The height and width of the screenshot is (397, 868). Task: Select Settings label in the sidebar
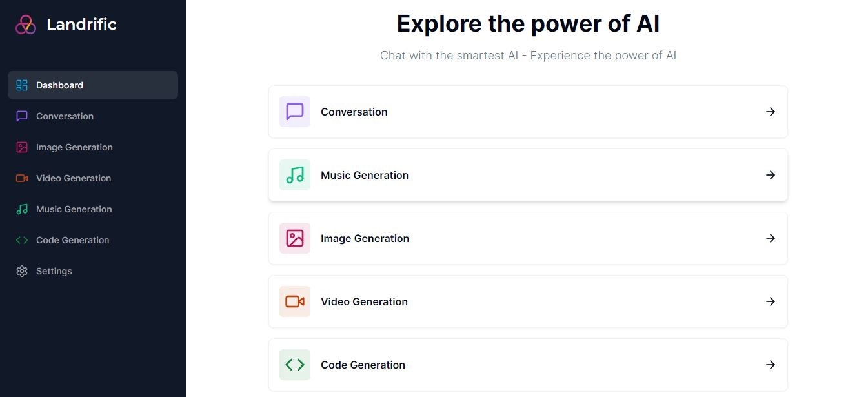54,271
